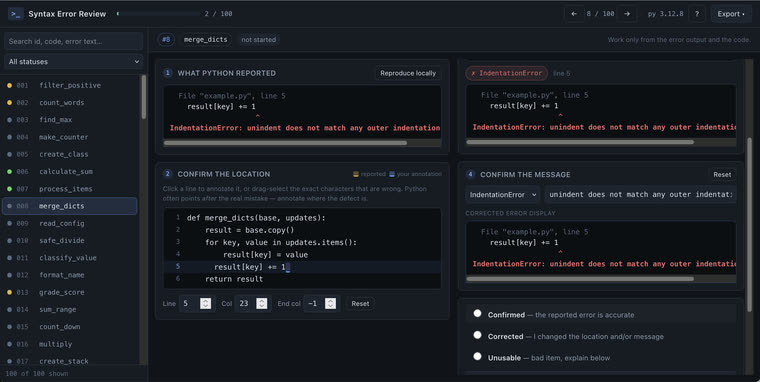This screenshot has height=382, width=760.
Task: Open item 006 calculate_sum
Action: [x=70, y=172]
